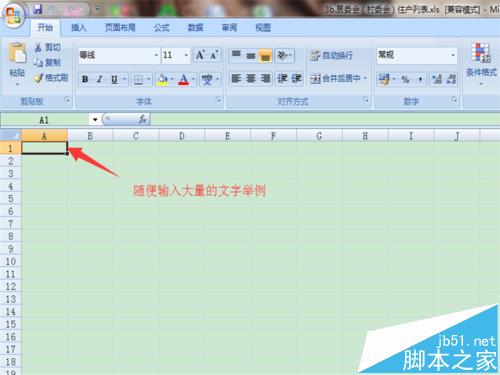Open the font name dropdown
This screenshot has width=500, height=375.
point(156,55)
